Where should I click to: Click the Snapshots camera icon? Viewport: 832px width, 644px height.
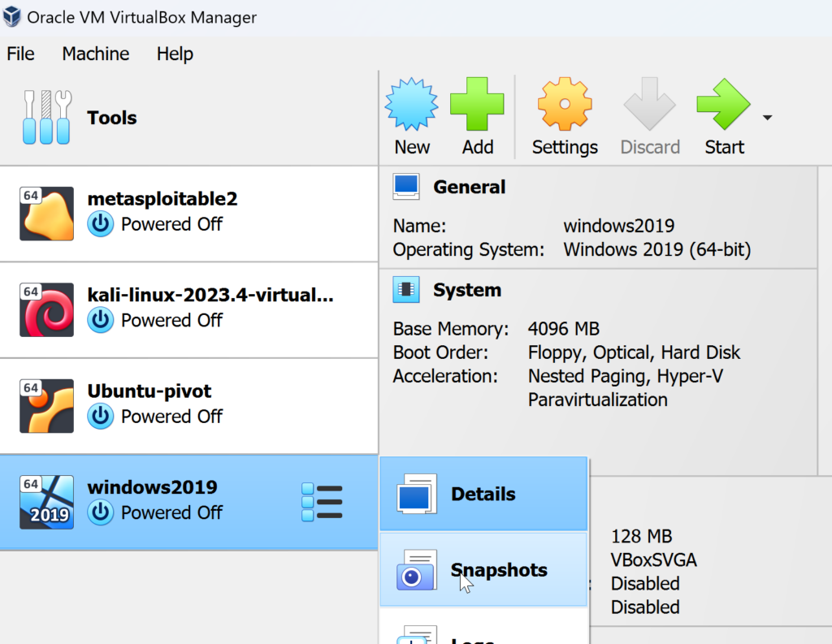point(417,570)
